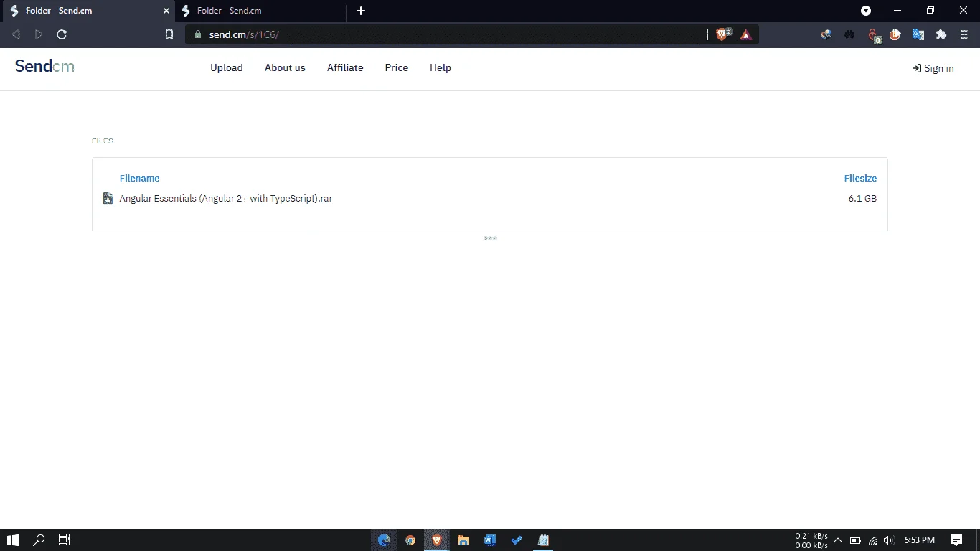The image size is (980, 551).
Task: Open Microsoft Word from the taskbar
Action: coord(490,540)
